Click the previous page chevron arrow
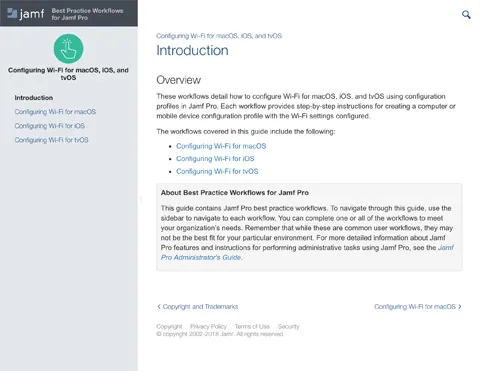 pos(159,306)
